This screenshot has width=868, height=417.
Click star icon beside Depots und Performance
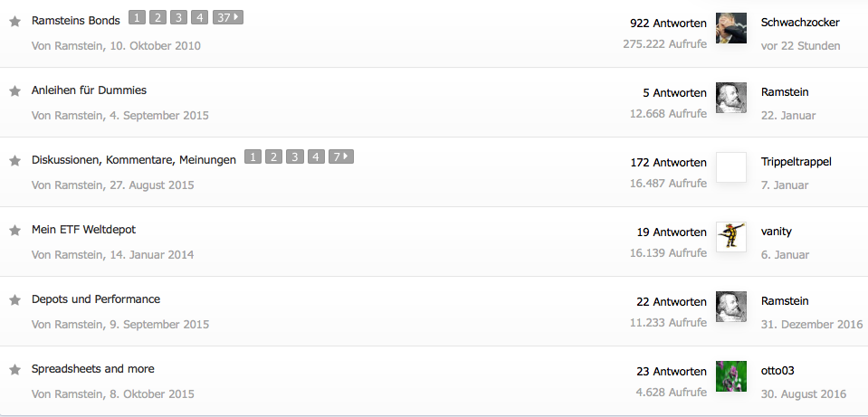[14, 300]
